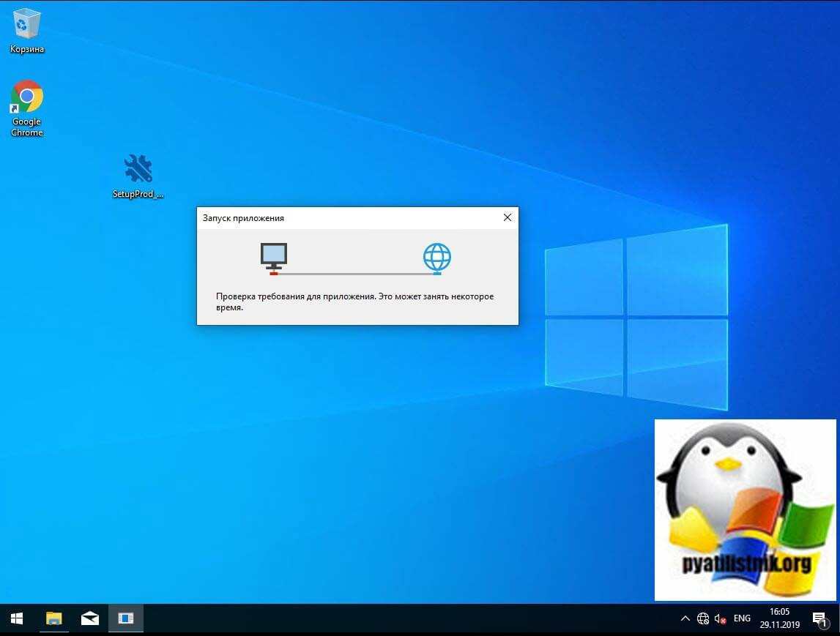
Task: Click the globe icon in the setup dialog
Action: point(437,258)
